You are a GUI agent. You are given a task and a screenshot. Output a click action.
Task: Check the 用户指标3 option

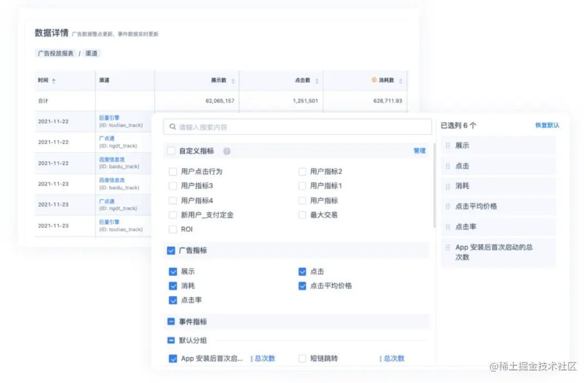173,186
